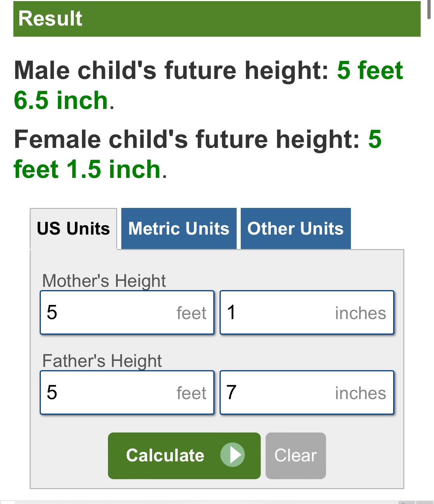This screenshot has width=434, height=504.
Task: Focus the Mother's Height inches field
Action: tap(307, 312)
